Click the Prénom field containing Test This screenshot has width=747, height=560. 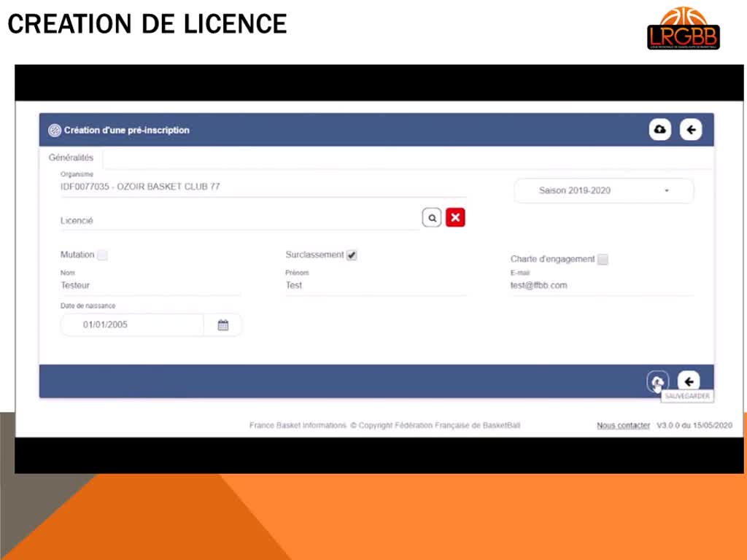[375, 286]
